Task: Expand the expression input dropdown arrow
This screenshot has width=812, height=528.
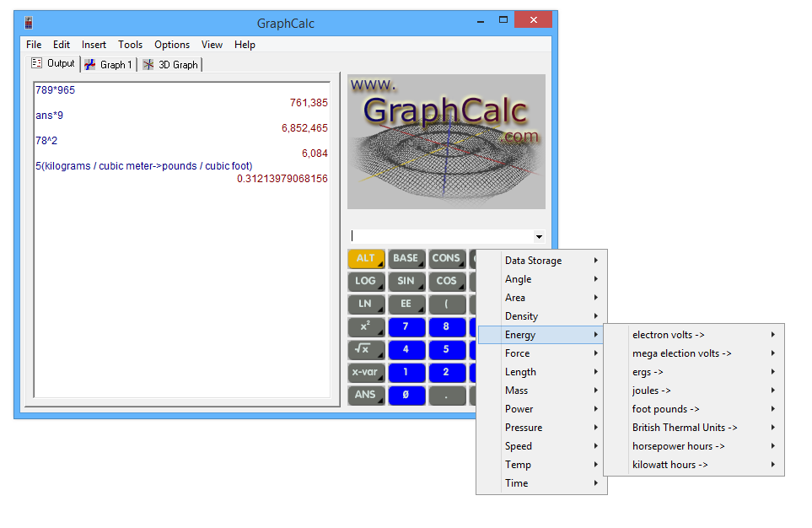Action: [539, 238]
